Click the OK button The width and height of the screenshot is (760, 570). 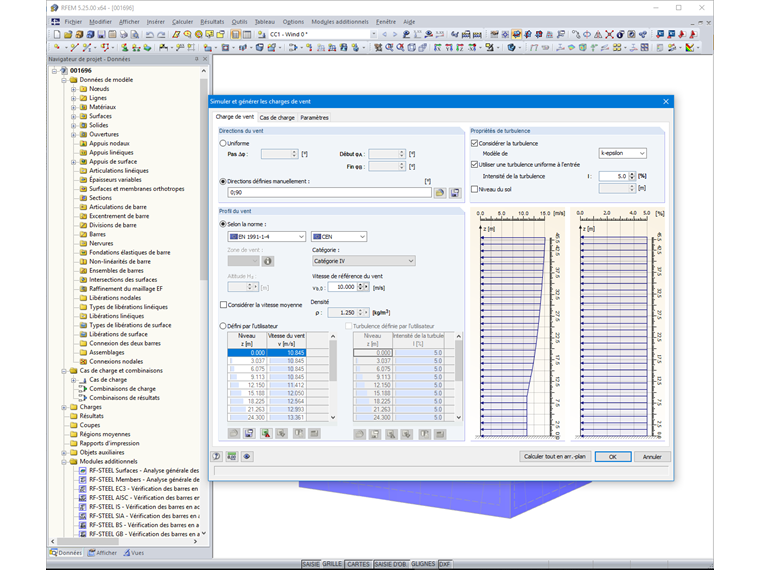click(x=613, y=457)
